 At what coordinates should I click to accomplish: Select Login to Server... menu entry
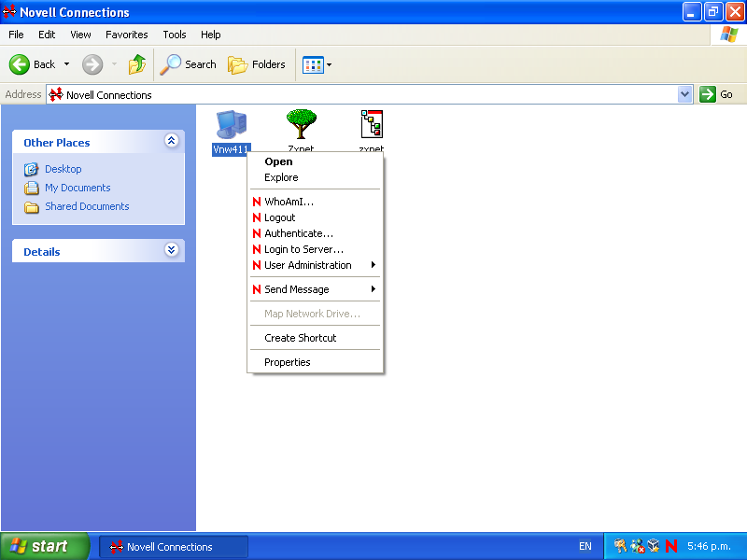click(x=315, y=249)
